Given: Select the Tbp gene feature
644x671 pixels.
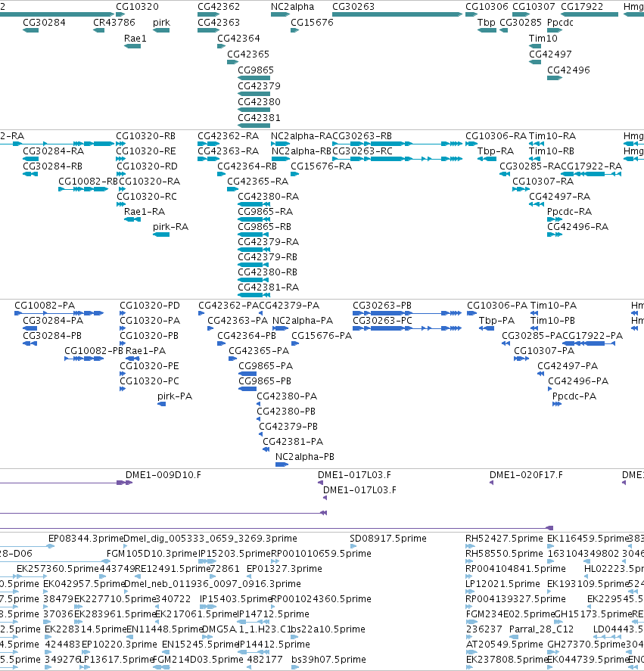Looking at the screenshot, I should click(487, 30).
